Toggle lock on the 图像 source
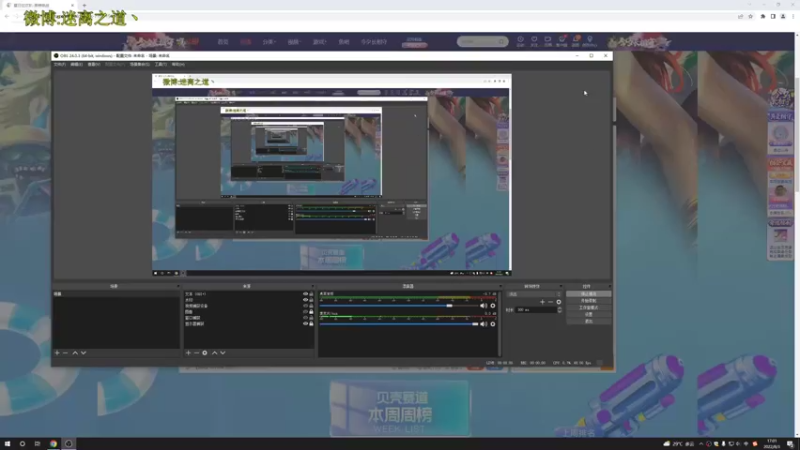This screenshot has width=800, height=450. click(311, 312)
